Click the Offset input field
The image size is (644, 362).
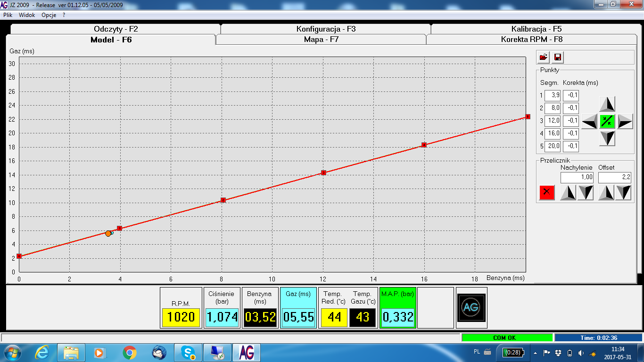614,178
